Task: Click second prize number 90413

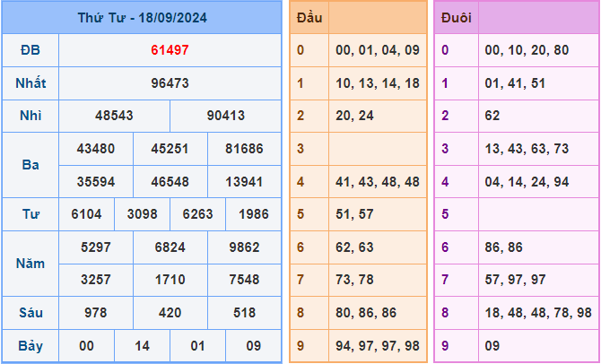Action: [225, 117]
